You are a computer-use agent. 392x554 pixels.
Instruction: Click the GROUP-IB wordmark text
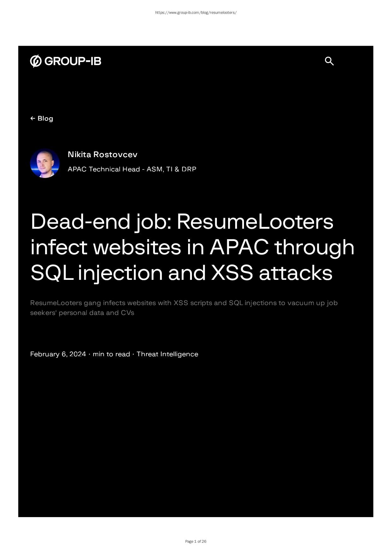(73, 61)
